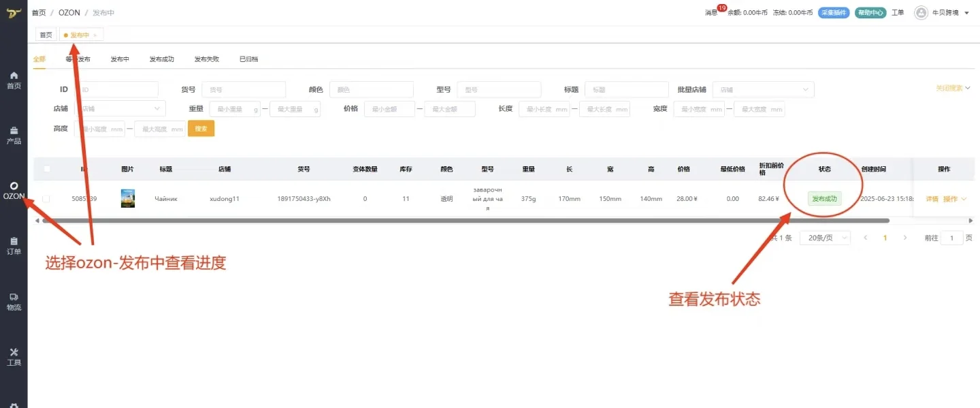
Task: Open the 20条/页 page size dropdown
Action: [825, 237]
